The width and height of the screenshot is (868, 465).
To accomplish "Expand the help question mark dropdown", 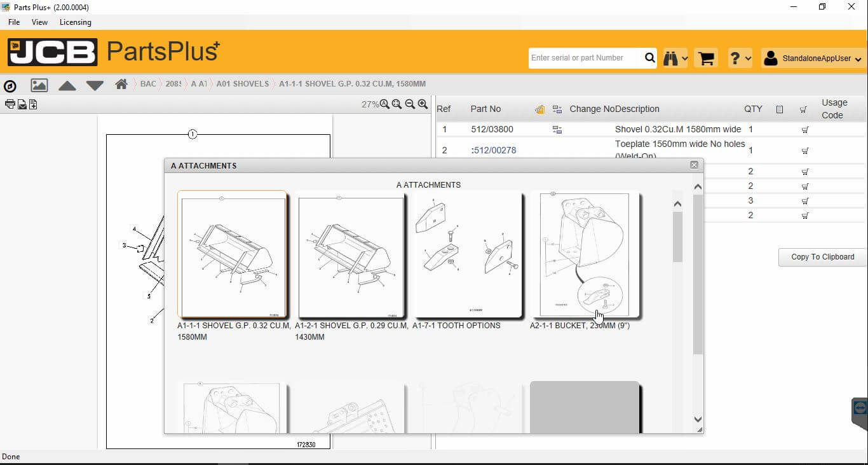I will click(x=740, y=59).
